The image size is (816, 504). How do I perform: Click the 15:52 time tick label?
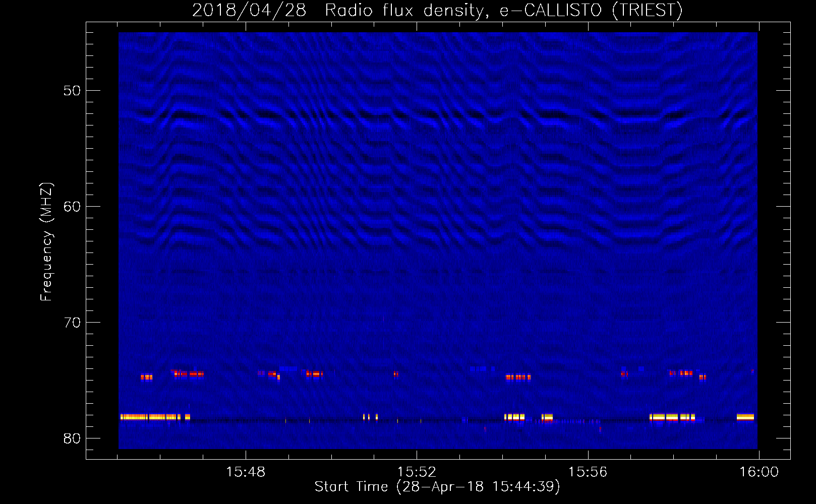point(417,472)
